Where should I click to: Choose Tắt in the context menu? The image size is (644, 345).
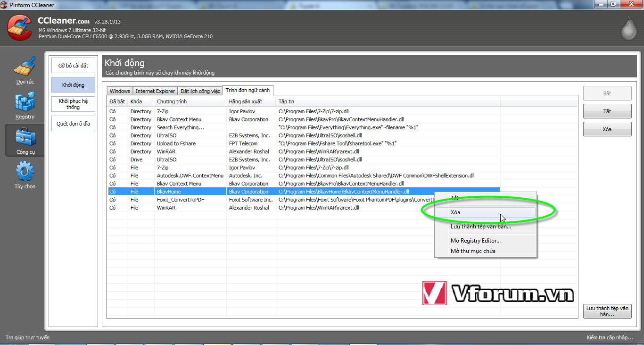486,198
